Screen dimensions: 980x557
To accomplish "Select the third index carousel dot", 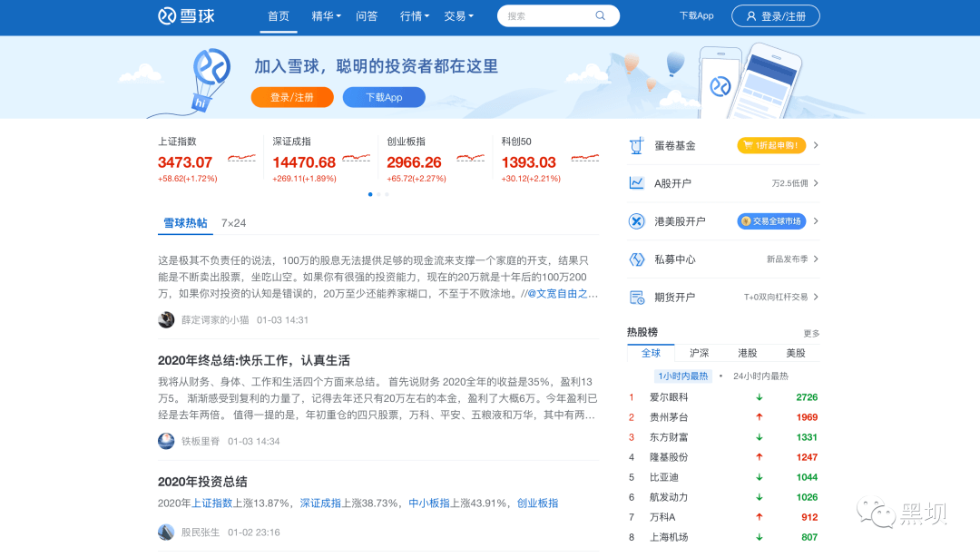I will point(387,194).
